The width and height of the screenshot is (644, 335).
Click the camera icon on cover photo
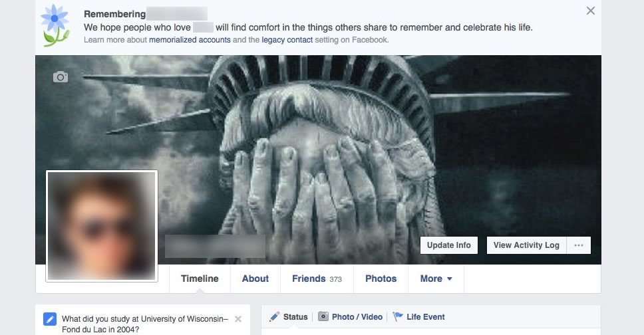tap(61, 77)
